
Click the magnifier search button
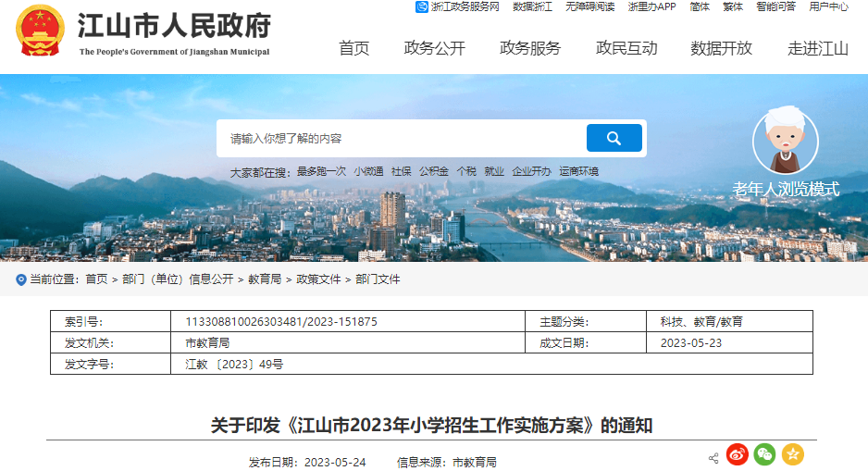pyautogui.click(x=614, y=138)
